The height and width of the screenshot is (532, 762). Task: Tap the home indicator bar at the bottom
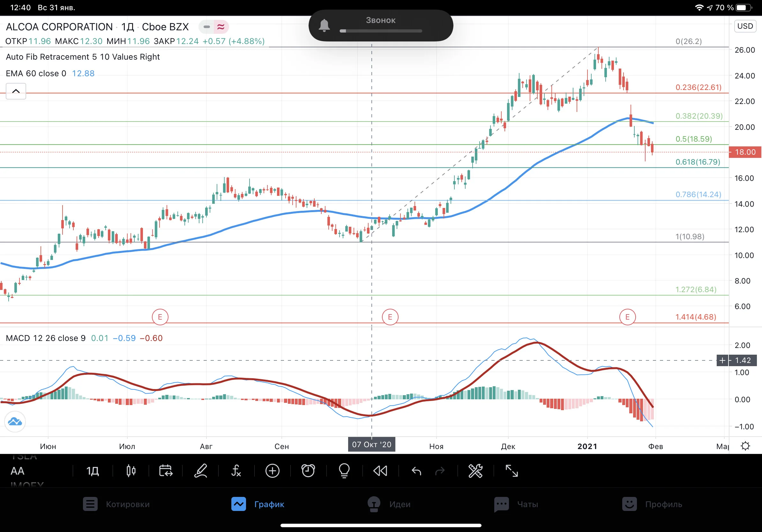point(381,525)
